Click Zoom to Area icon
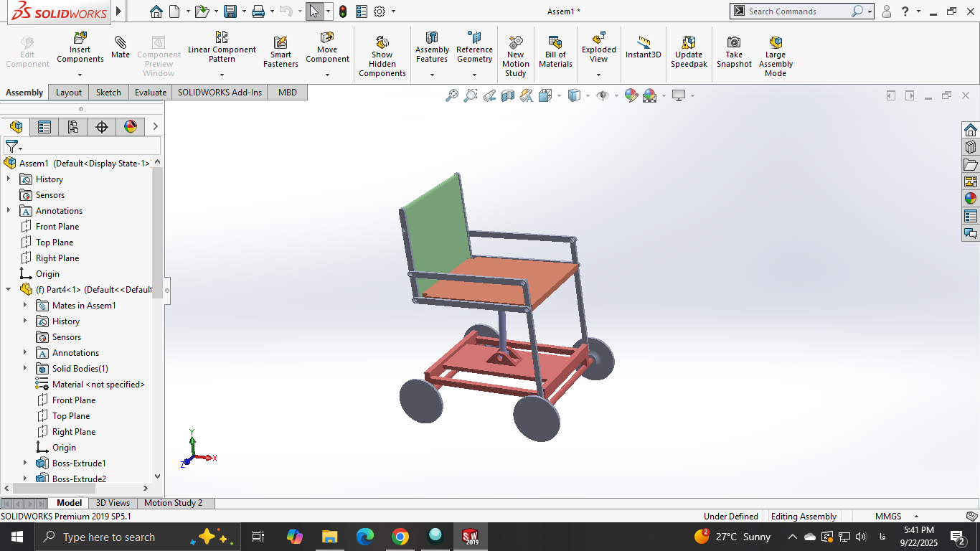Image resolution: width=980 pixels, height=551 pixels. 471,95
